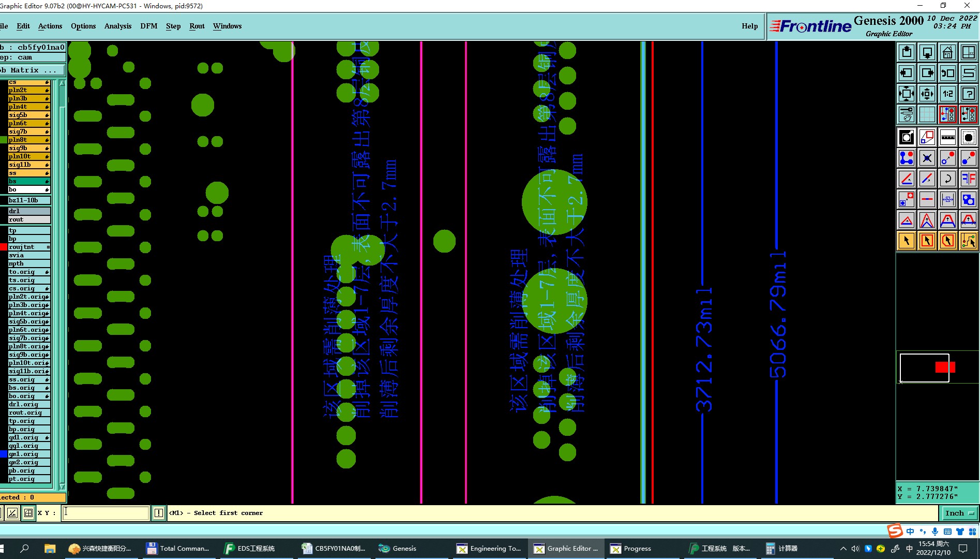Select layer svia in layer list
The width and height of the screenshot is (980, 559).
pyautogui.click(x=29, y=255)
